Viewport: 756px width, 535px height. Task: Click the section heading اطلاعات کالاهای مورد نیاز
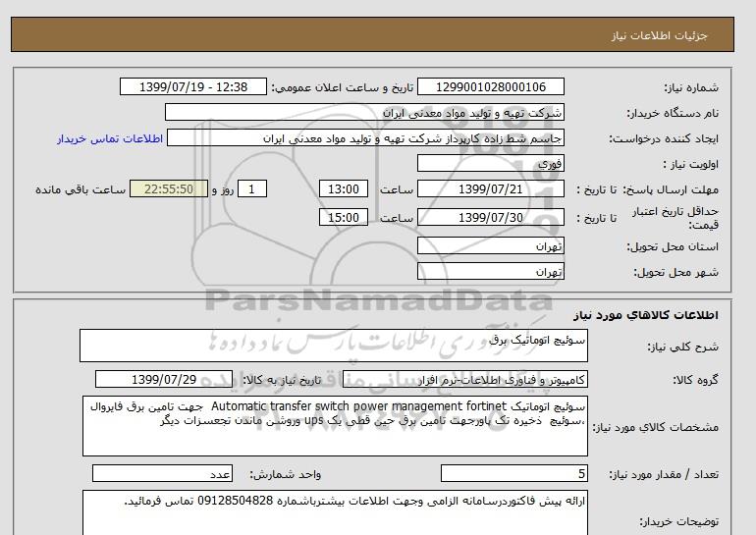tap(646, 315)
